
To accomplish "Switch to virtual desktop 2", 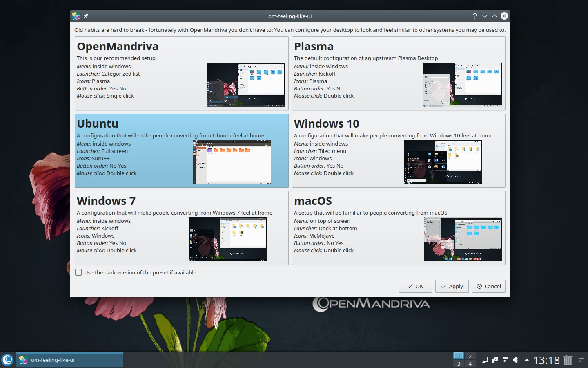I will pyautogui.click(x=470, y=356).
